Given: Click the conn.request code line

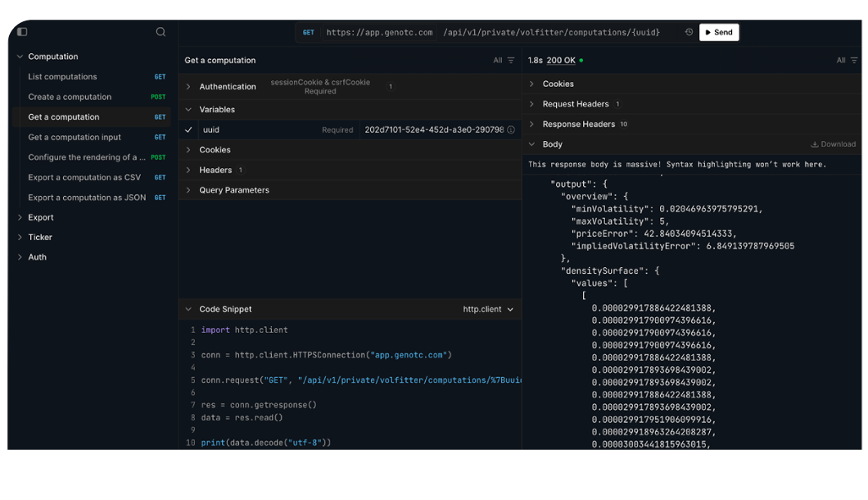Looking at the screenshot, I should point(360,380).
